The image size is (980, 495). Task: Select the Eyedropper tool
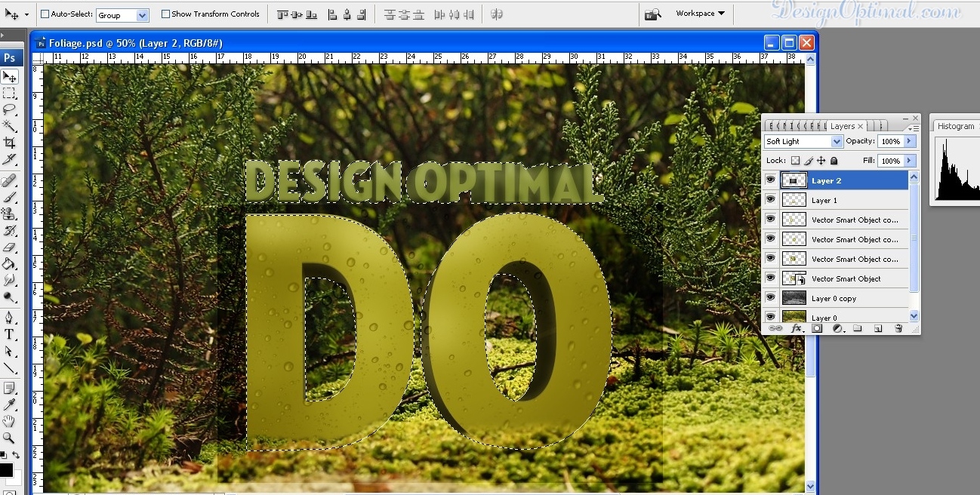coord(10,404)
